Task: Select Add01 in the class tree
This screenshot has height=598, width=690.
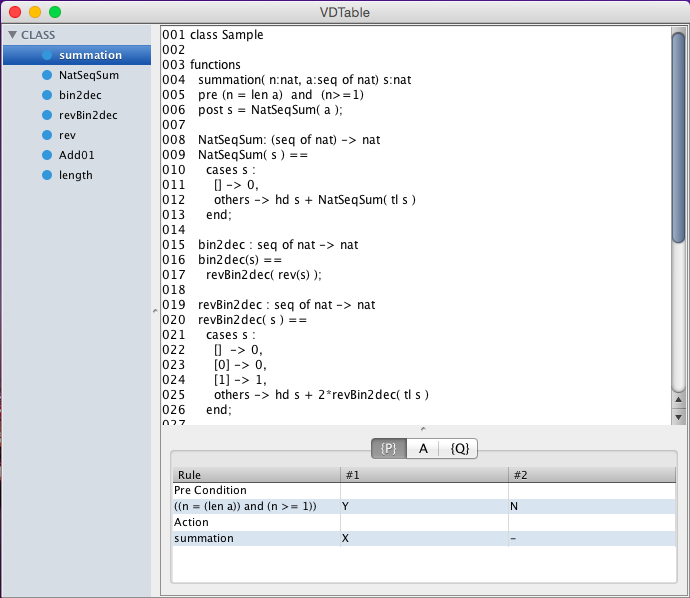Action: (x=77, y=155)
